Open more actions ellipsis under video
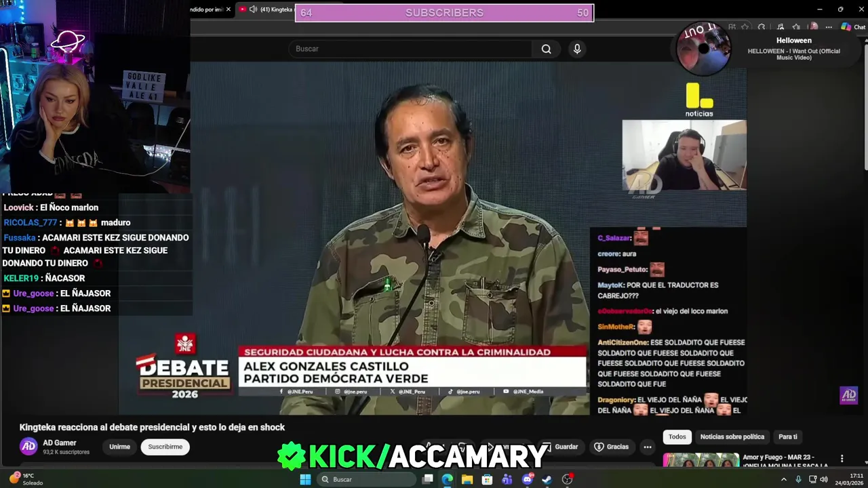 [x=648, y=447]
